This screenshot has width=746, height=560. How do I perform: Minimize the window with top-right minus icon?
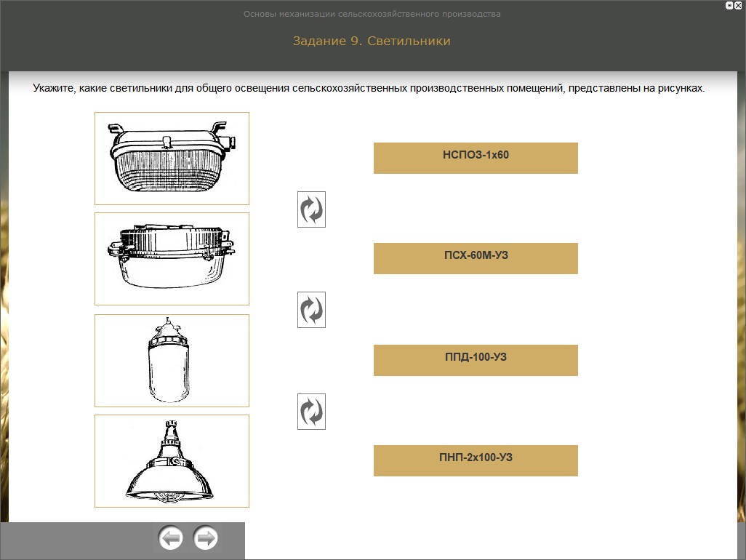tap(729, 5)
